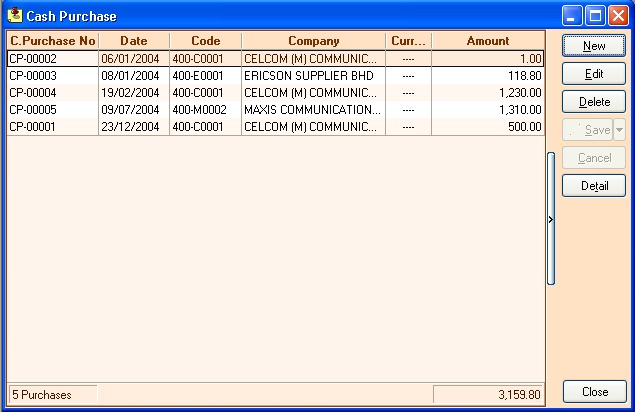Click date 08/01/2004
This screenshot has width=635, height=412.
[130, 76]
